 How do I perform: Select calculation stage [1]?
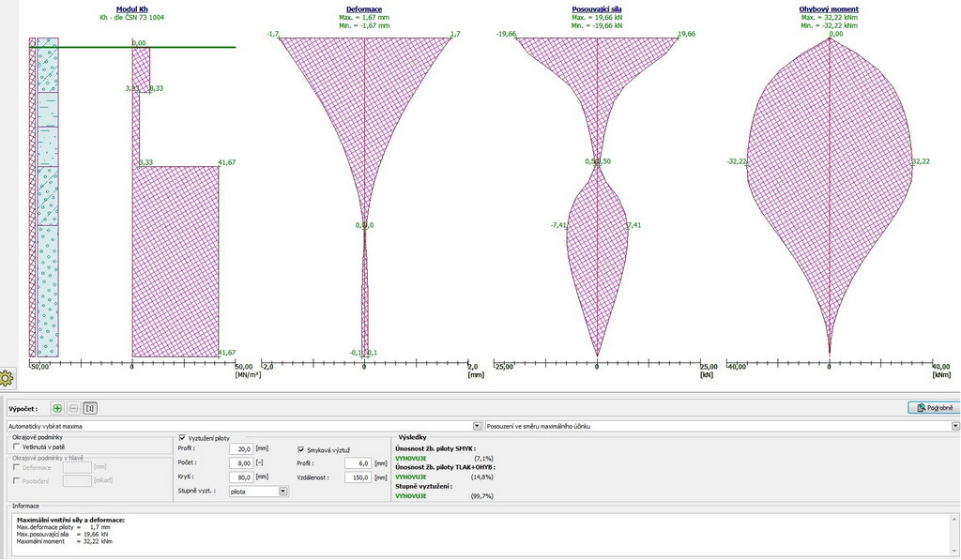[x=90, y=408]
